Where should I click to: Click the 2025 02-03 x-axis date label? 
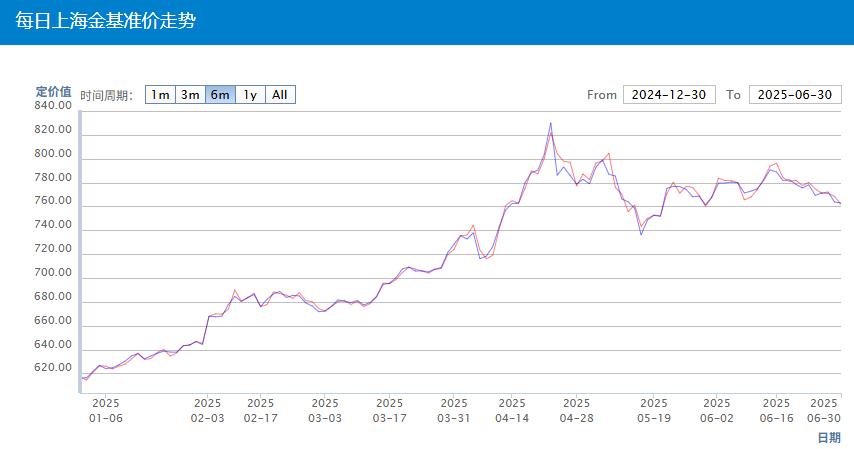click(208, 411)
